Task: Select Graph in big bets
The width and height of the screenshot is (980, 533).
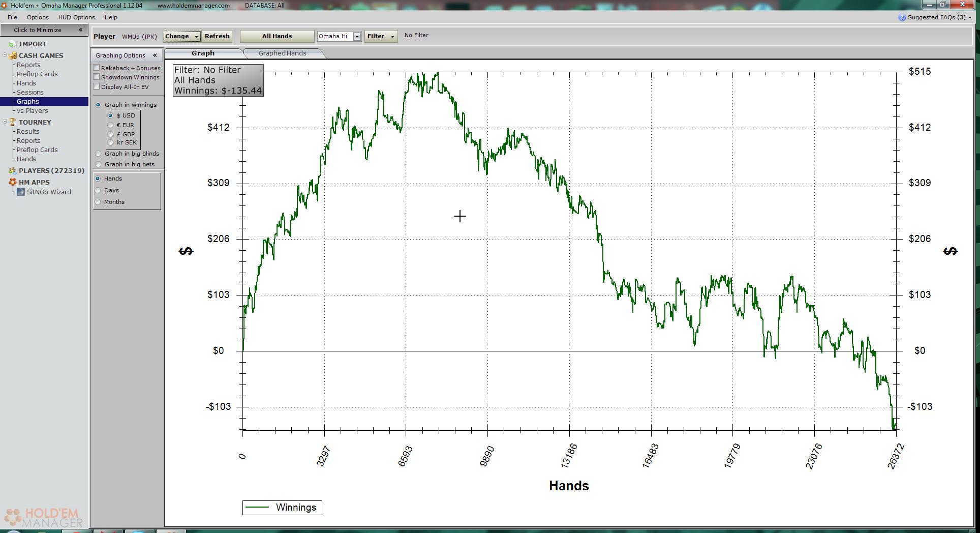Action: point(98,164)
